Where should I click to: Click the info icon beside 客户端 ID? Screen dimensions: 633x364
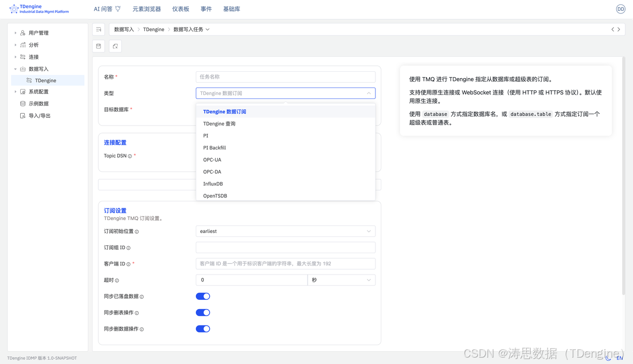[x=129, y=264]
